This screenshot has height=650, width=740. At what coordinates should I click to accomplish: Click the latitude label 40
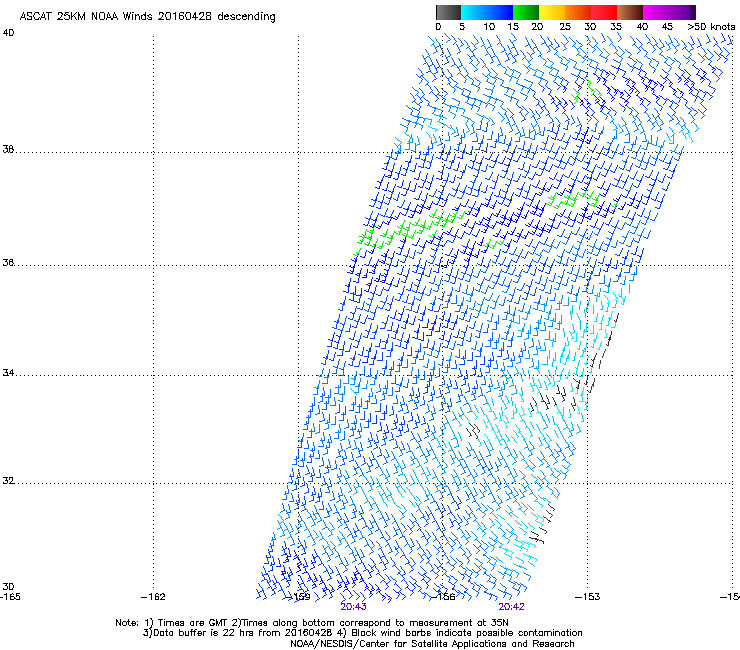[x=8, y=33]
